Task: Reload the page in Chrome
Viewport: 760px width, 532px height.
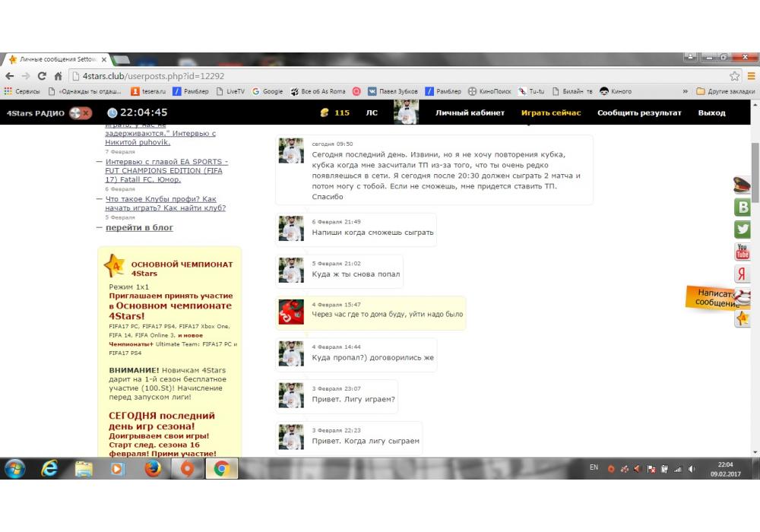Action: [42, 76]
